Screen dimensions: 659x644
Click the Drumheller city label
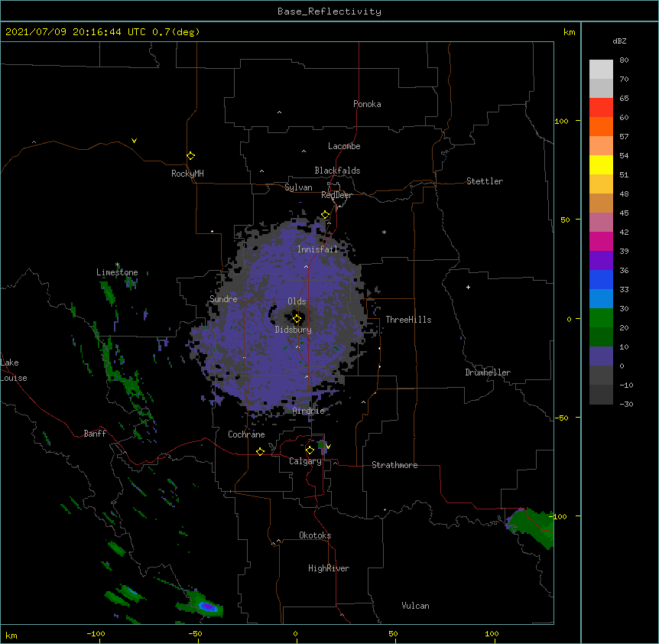tap(488, 372)
